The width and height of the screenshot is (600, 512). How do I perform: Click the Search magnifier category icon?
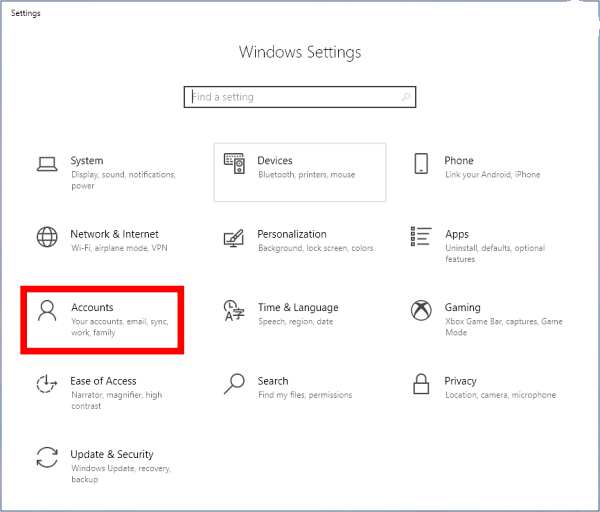234,384
